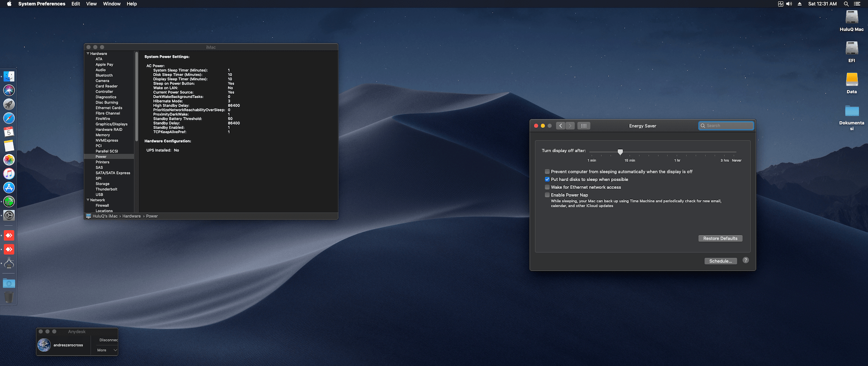Open Spotlight search in the menu bar
Screen dimensions: 868x366
(x=846, y=4)
